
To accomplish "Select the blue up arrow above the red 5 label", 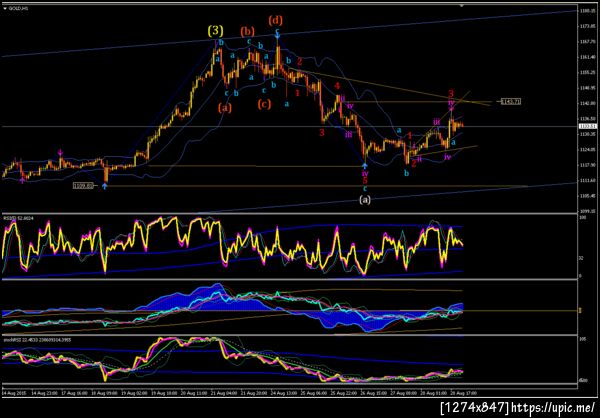I will pyautogui.click(x=365, y=165).
